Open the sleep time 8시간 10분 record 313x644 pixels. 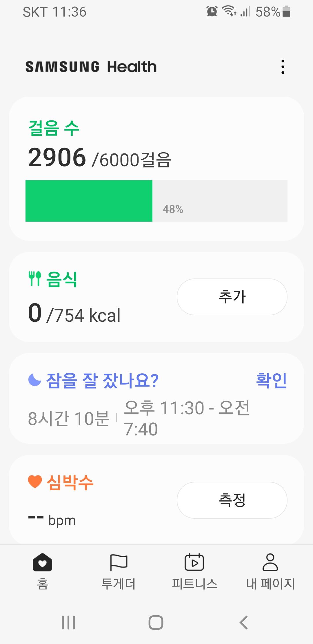pos(69,418)
